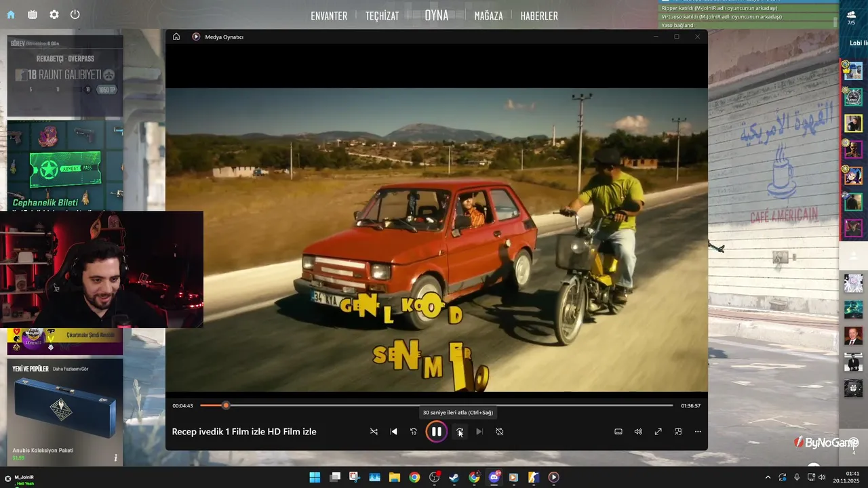Viewport: 868px width, 488px height.
Task: Toggle shuffle mode in media player
Action: pyautogui.click(x=374, y=431)
